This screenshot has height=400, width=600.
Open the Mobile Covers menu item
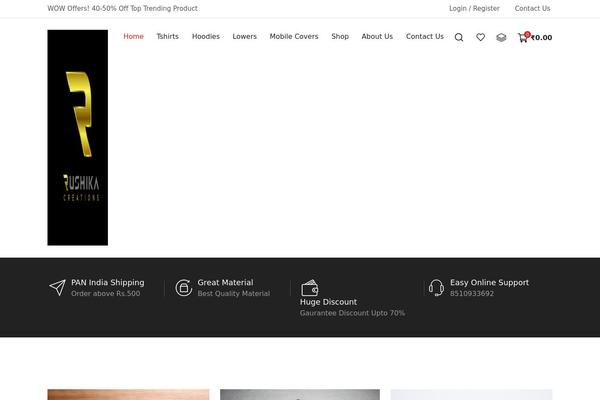coord(294,36)
